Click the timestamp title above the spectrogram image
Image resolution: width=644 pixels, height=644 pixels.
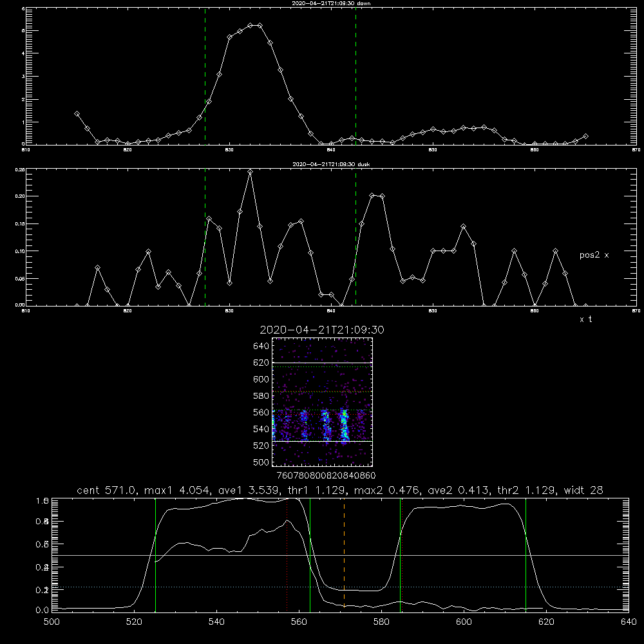[x=322, y=330]
